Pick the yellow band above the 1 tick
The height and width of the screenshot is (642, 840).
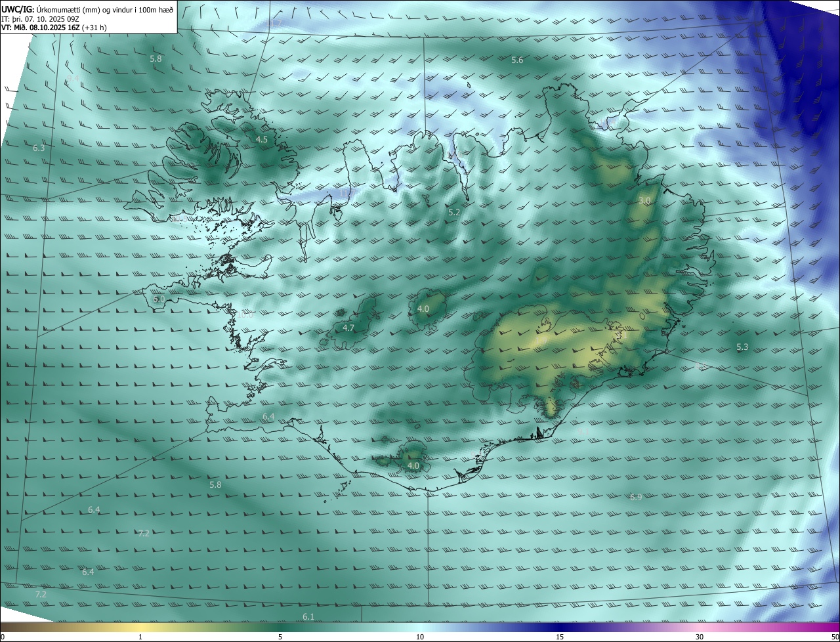140,628
